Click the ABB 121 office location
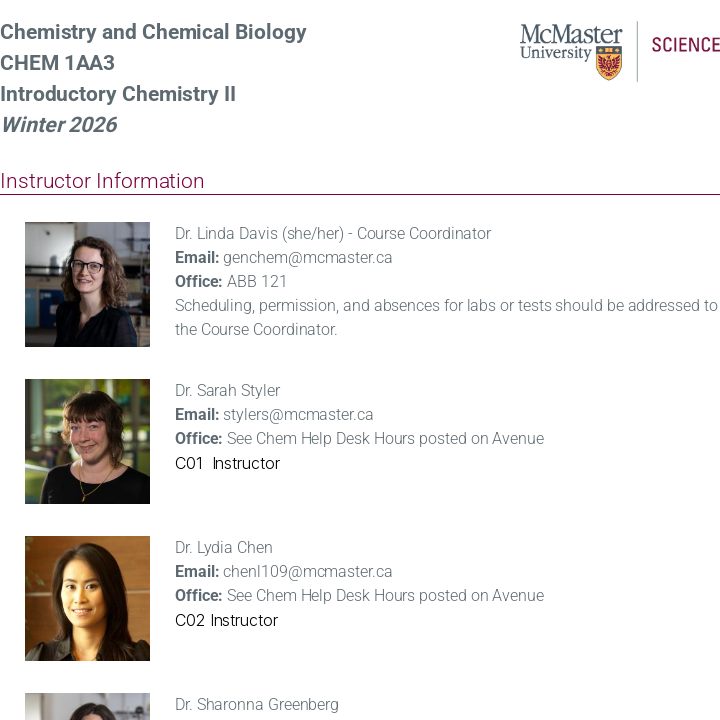The image size is (720, 720). [257, 282]
